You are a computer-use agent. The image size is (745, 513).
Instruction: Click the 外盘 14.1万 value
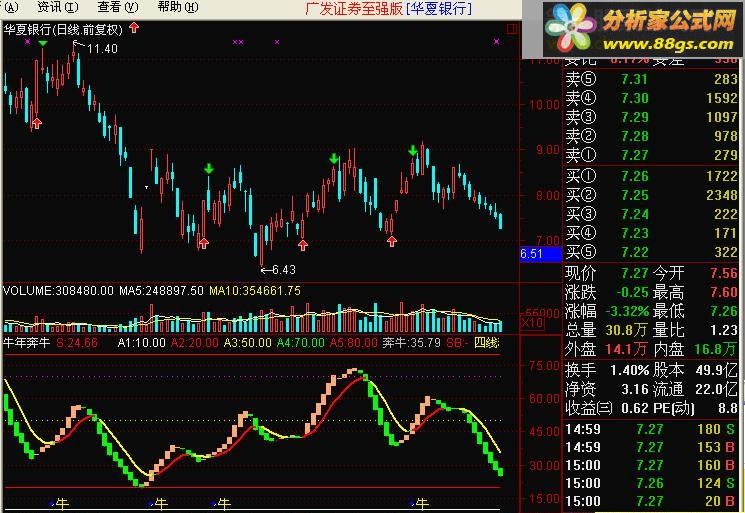coord(626,349)
